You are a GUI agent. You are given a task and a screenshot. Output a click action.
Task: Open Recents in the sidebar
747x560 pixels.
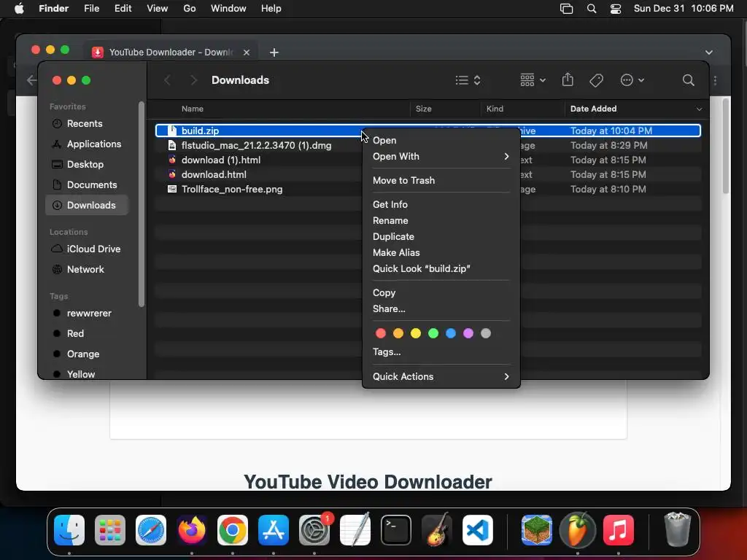tap(87, 124)
